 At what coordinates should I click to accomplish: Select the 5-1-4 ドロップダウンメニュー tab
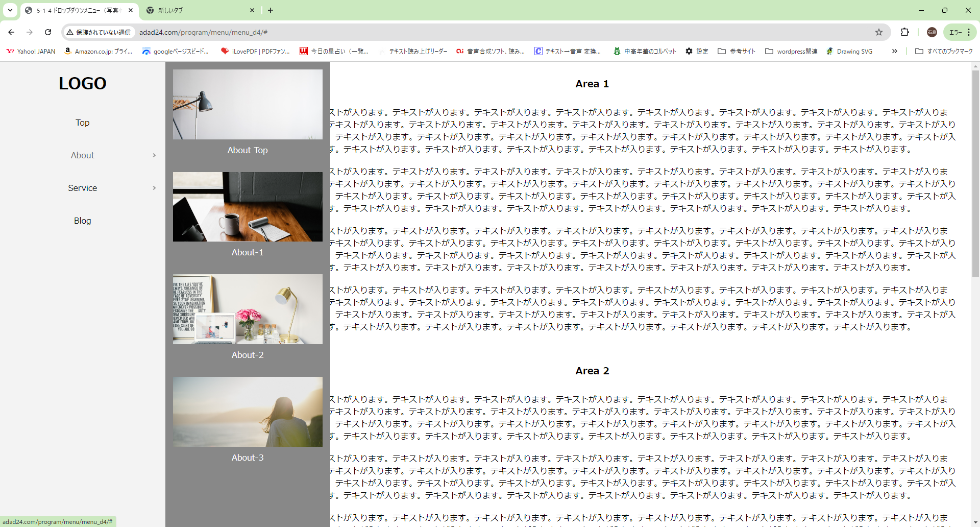point(79,10)
